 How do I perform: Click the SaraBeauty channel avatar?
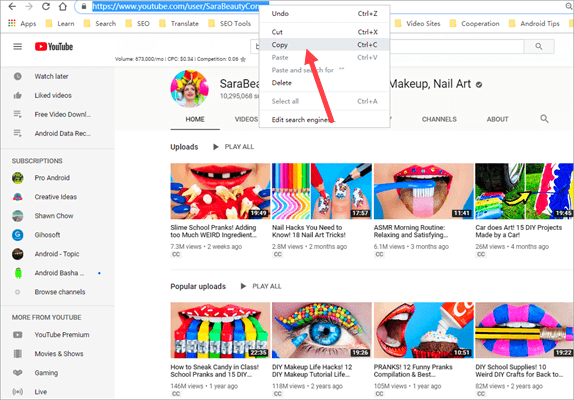click(190, 89)
